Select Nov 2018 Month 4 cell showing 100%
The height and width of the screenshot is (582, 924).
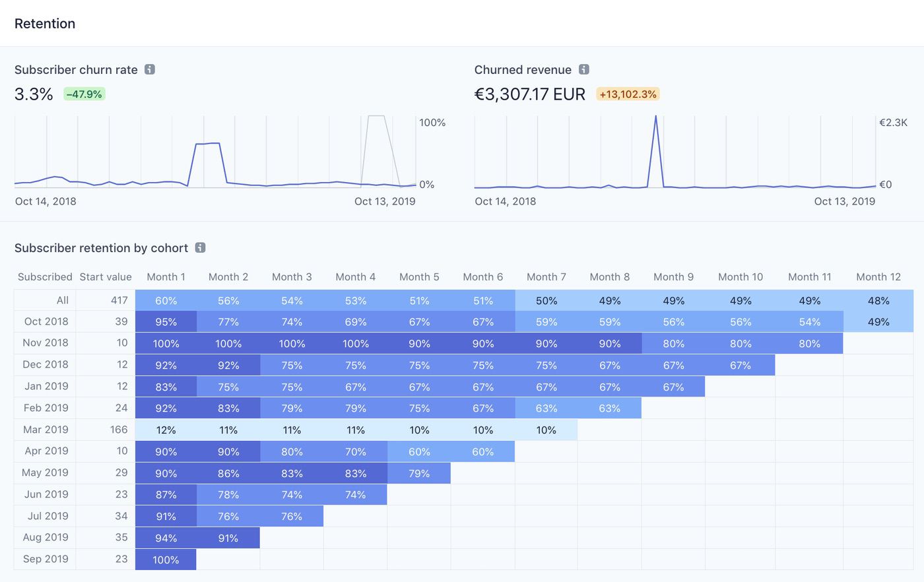pyautogui.click(x=355, y=344)
